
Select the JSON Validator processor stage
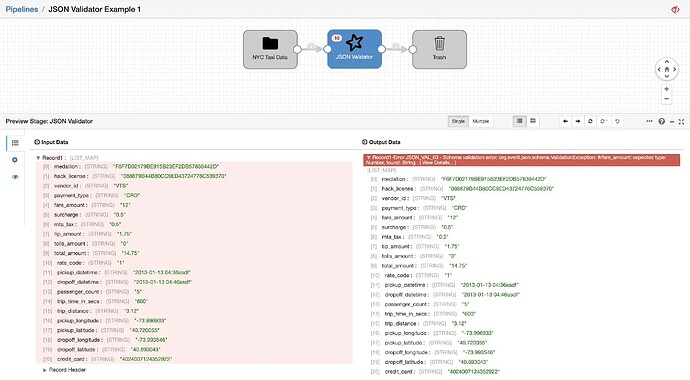tap(354, 49)
